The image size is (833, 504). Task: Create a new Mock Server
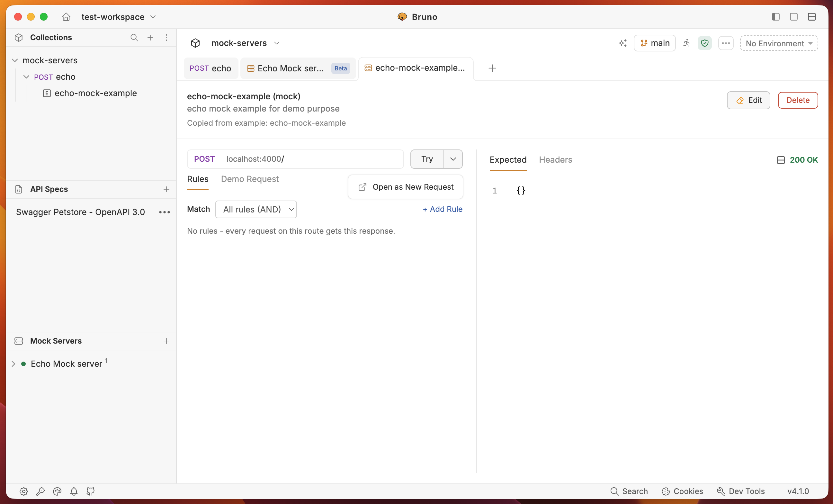tap(166, 341)
